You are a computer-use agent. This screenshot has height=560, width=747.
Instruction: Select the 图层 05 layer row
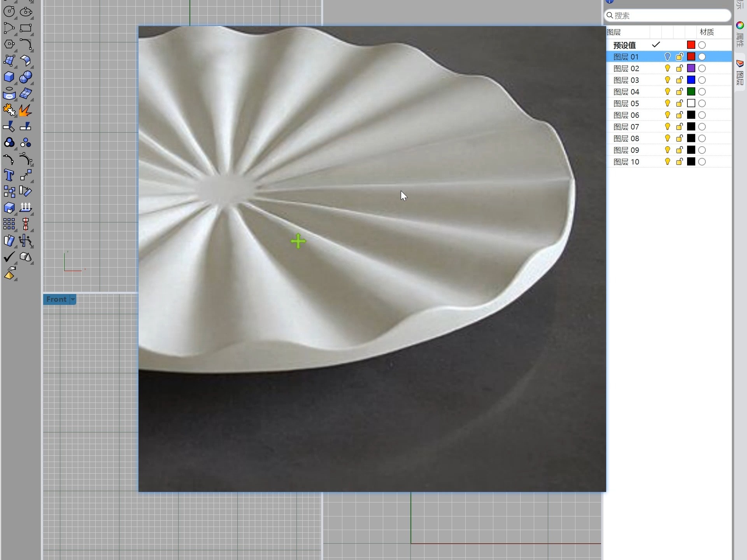626,103
